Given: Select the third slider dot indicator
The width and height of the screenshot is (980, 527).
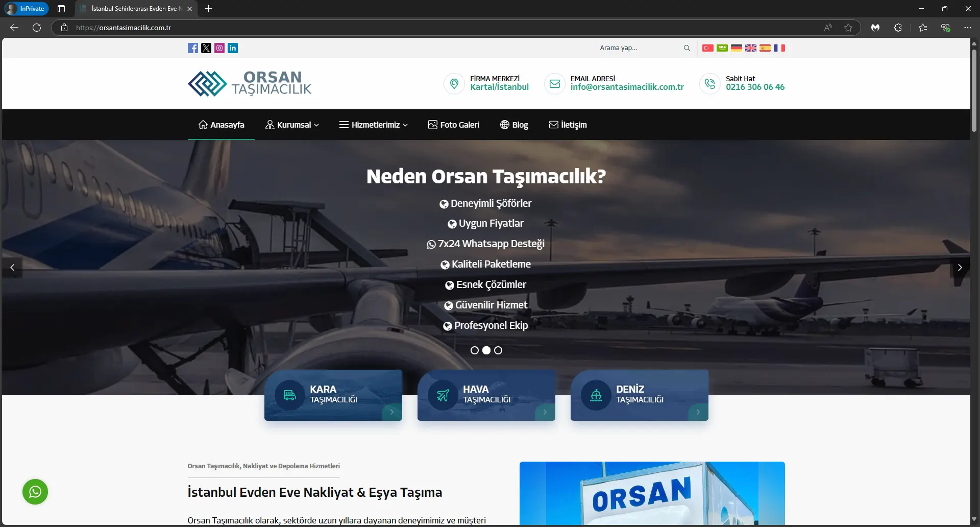Looking at the screenshot, I should click(498, 350).
